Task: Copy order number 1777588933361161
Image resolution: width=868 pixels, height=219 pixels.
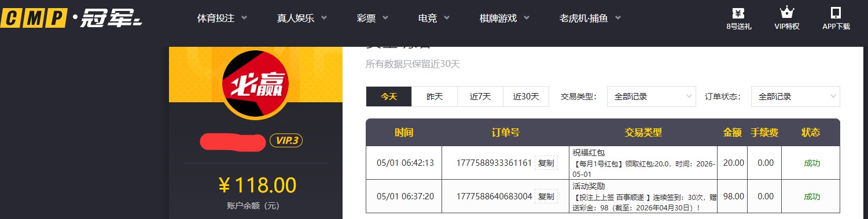Action: pos(546,163)
